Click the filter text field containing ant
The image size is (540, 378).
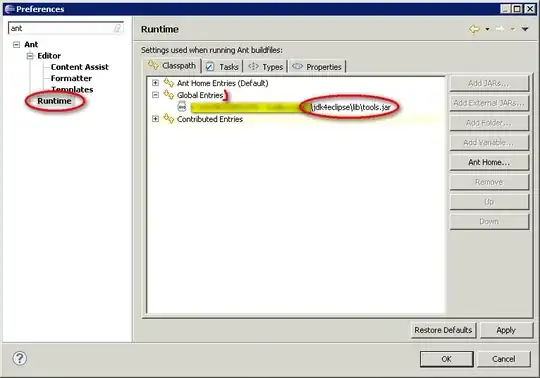[x=65, y=28]
